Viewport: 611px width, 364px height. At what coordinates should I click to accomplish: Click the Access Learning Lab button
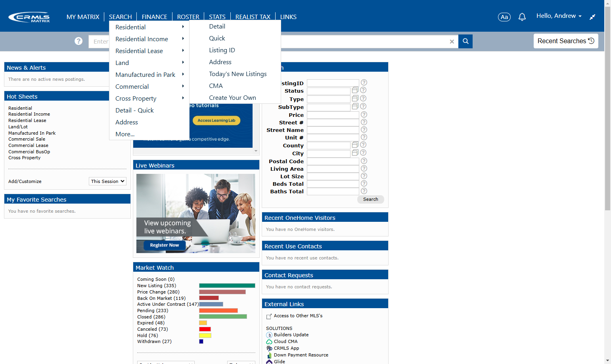[216, 120]
